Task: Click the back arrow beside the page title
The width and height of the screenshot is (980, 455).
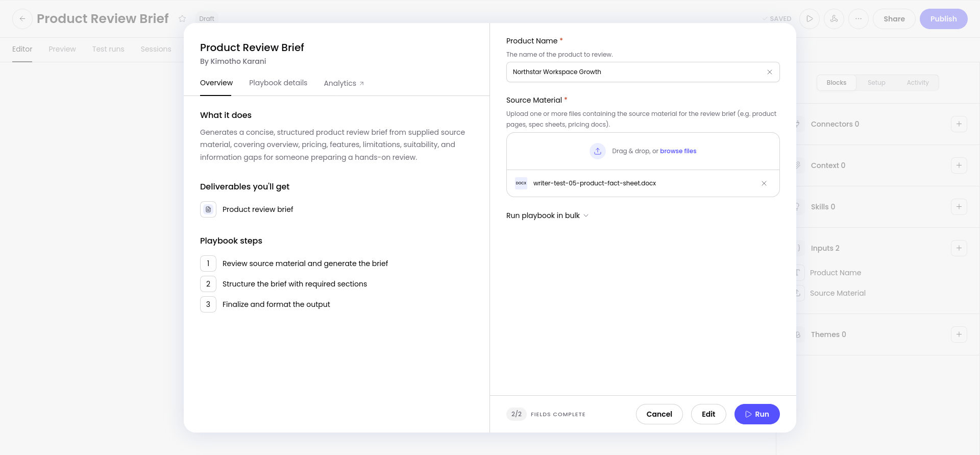Action: (x=22, y=19)
